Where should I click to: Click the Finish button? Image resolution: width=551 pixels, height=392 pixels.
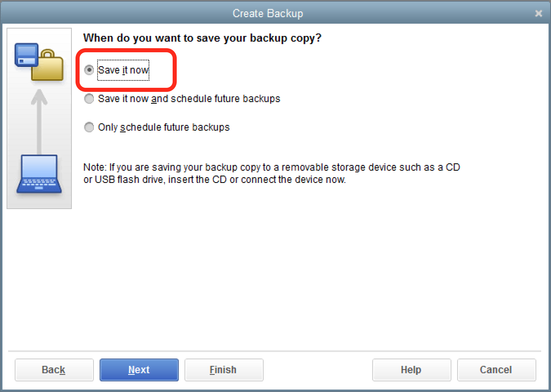tap(224, 370)
